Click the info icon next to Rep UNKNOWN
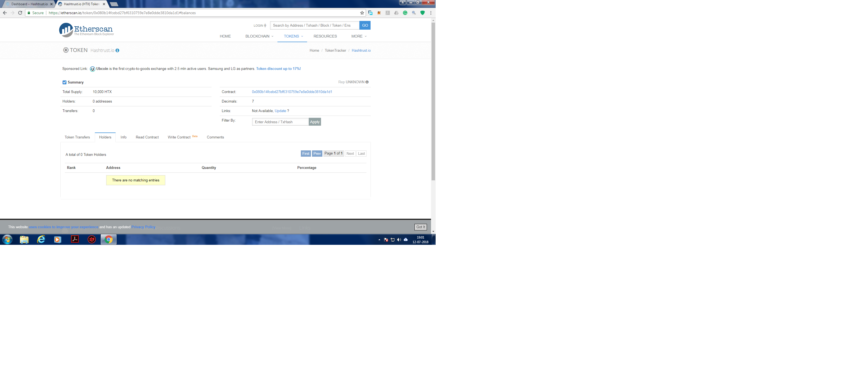Screen dimensions: 868x377 [x=367, y=82]
